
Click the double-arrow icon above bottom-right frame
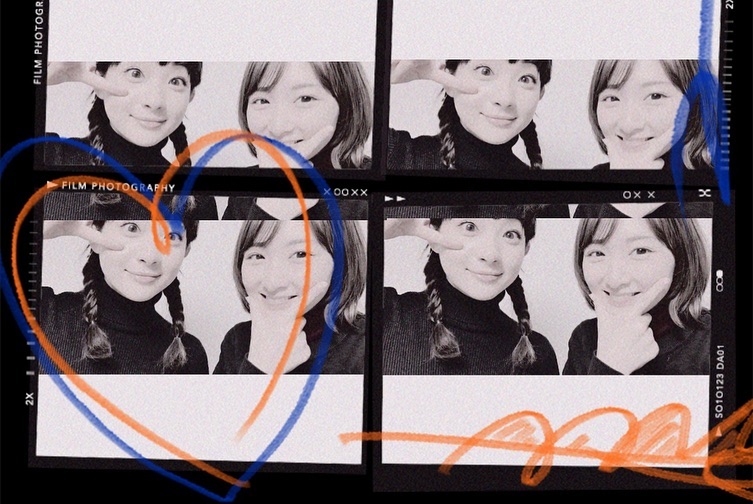(x=396, y=199)
